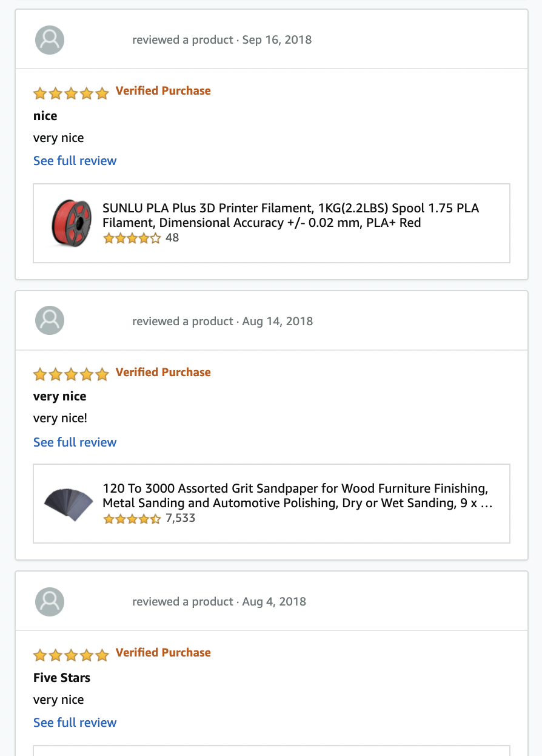
Task: Click SUNLU filament product star rating
Action: point(132,238)
